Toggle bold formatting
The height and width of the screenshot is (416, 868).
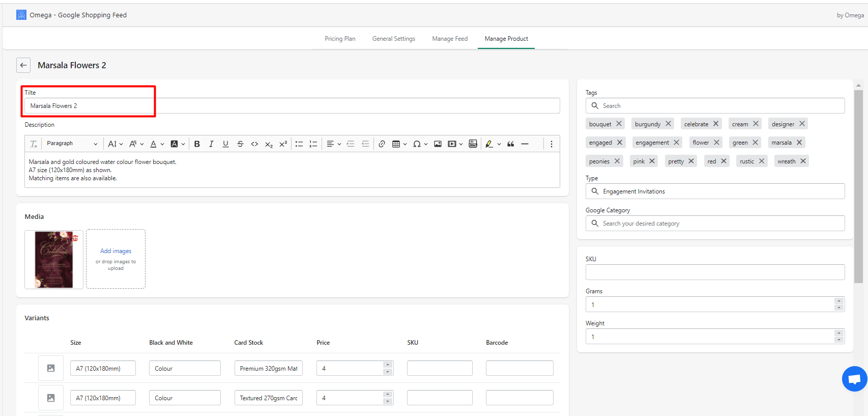pyautogui.click(x=197, y=144)
